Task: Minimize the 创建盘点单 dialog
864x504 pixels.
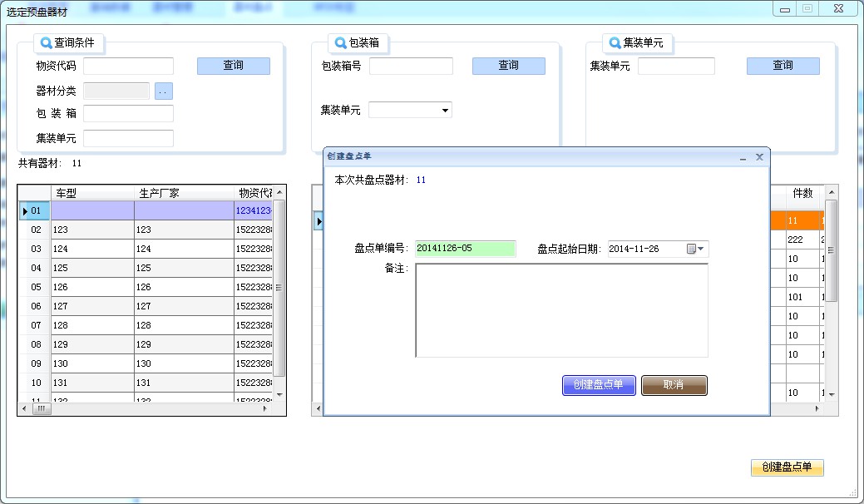Action: tap(743, 156)
